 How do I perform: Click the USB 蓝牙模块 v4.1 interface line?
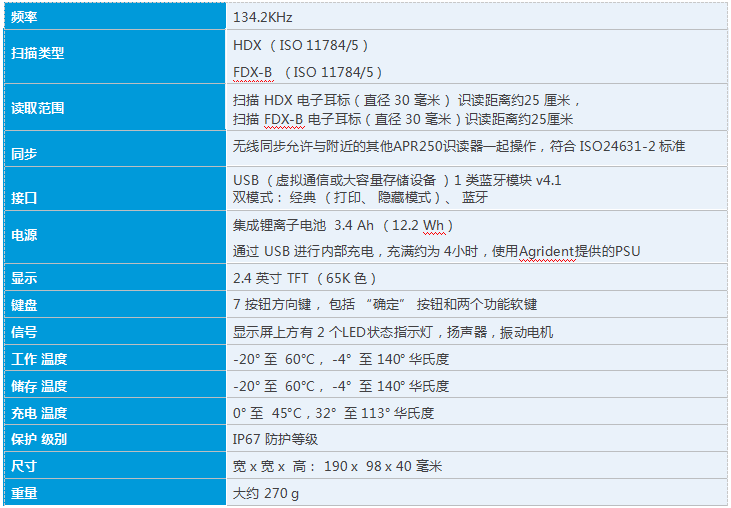click(397, 180)
